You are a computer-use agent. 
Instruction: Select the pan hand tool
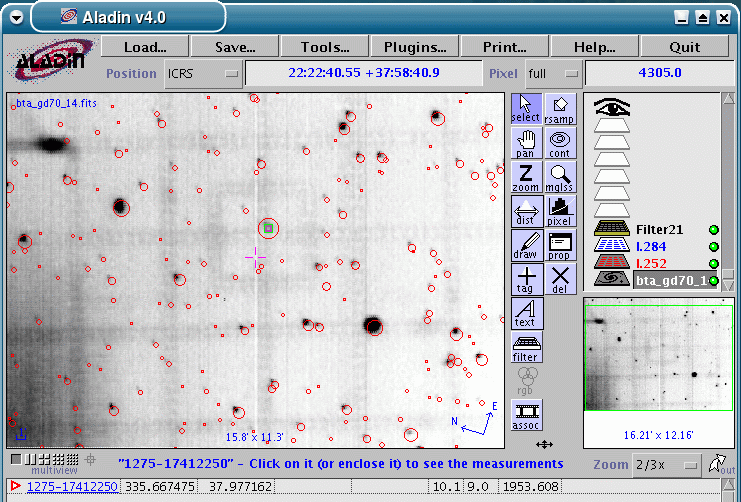click(x=525, y=143)
